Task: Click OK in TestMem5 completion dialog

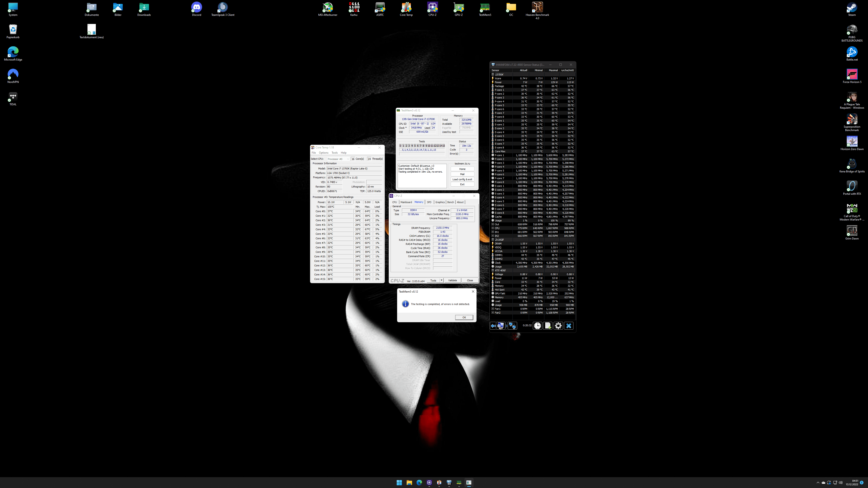Action: pos(464,317)
